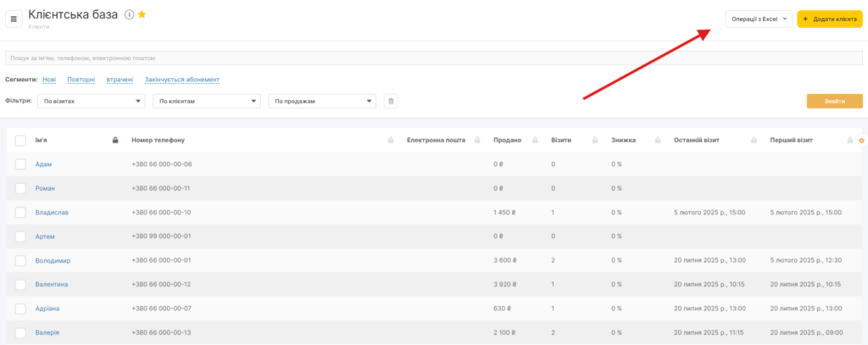Open the hamburger menu button

[x=14, y=19]
